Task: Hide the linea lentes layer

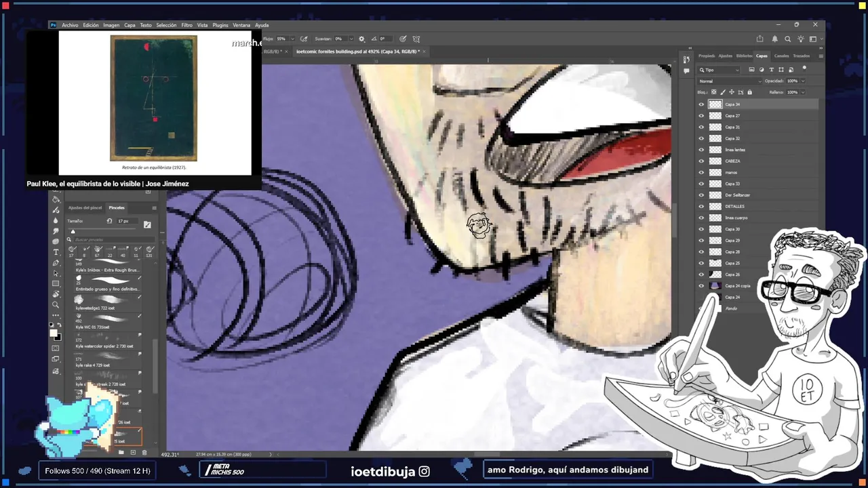Action: click(x=701, y=150)
